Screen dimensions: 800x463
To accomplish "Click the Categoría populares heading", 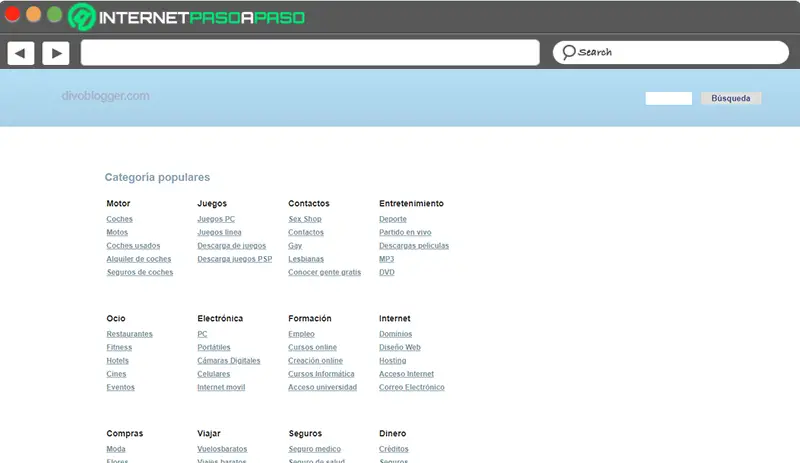I will [157, 177].
